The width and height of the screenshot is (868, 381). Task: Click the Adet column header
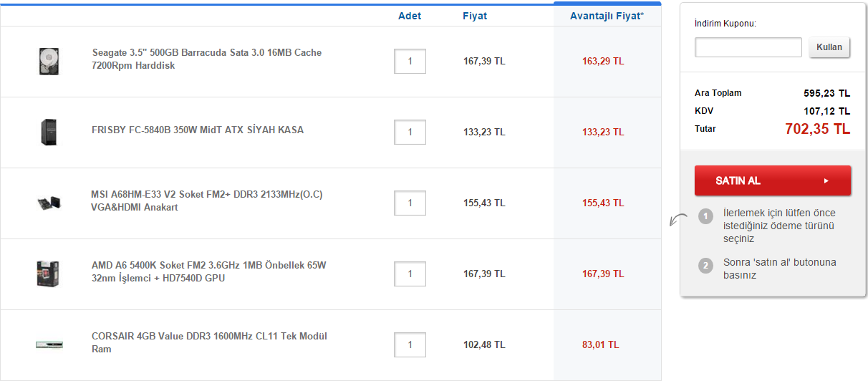point(410,16)
